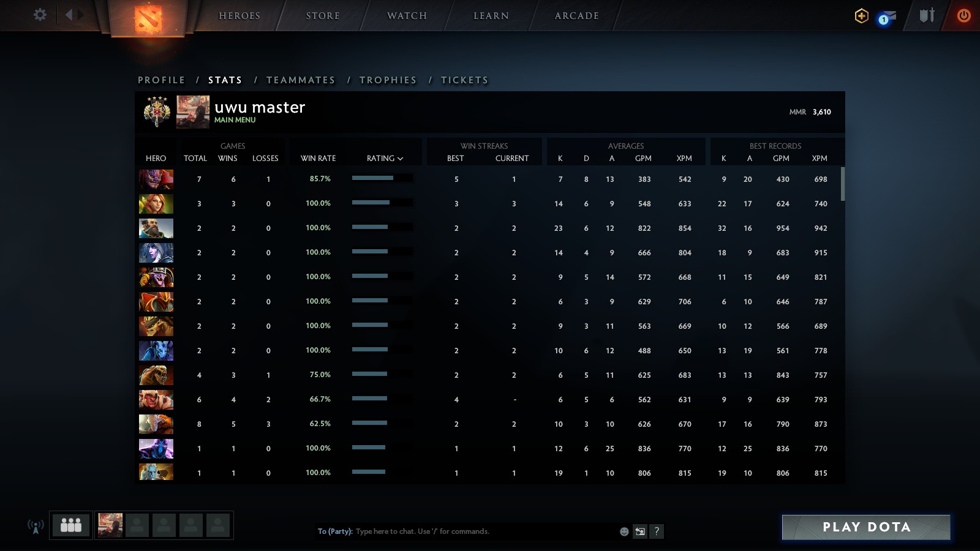Go back with the left arrow

point(69,15)
